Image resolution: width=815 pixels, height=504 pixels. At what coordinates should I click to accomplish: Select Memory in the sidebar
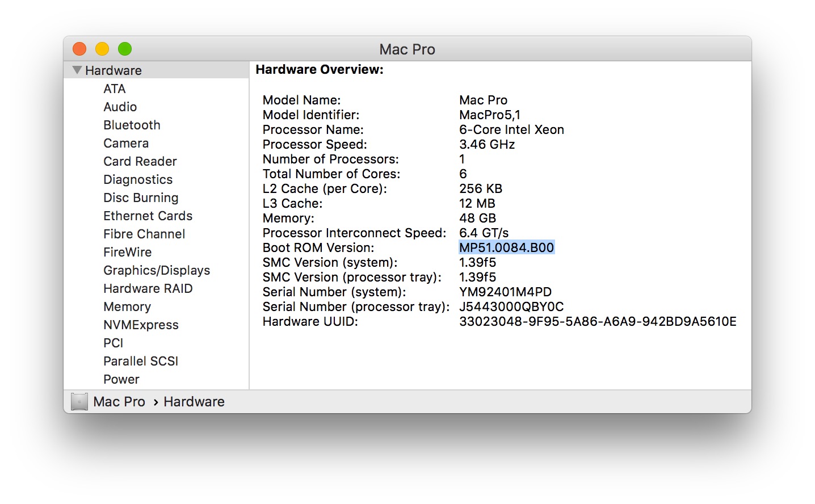click(x=127, y=306)
